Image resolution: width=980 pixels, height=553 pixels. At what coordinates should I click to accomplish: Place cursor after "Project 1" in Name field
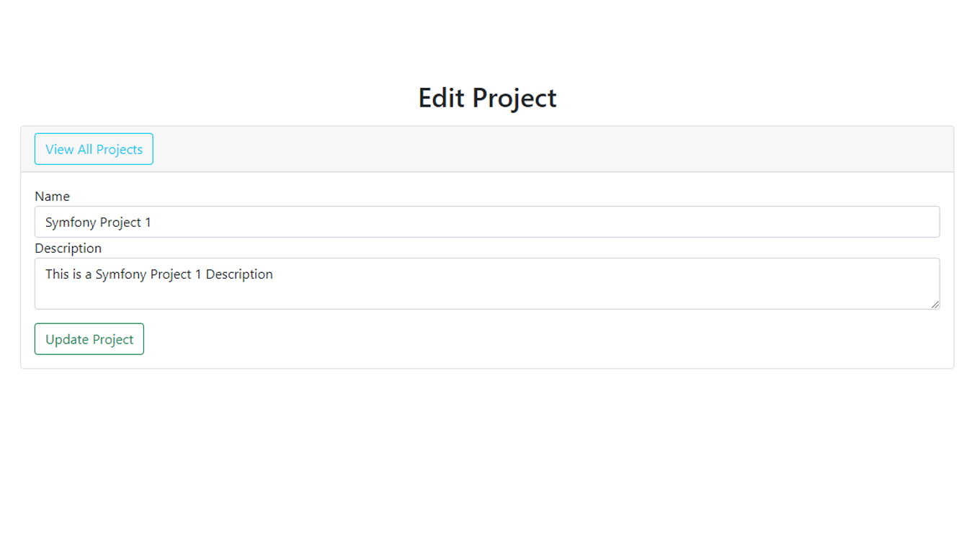152,222
